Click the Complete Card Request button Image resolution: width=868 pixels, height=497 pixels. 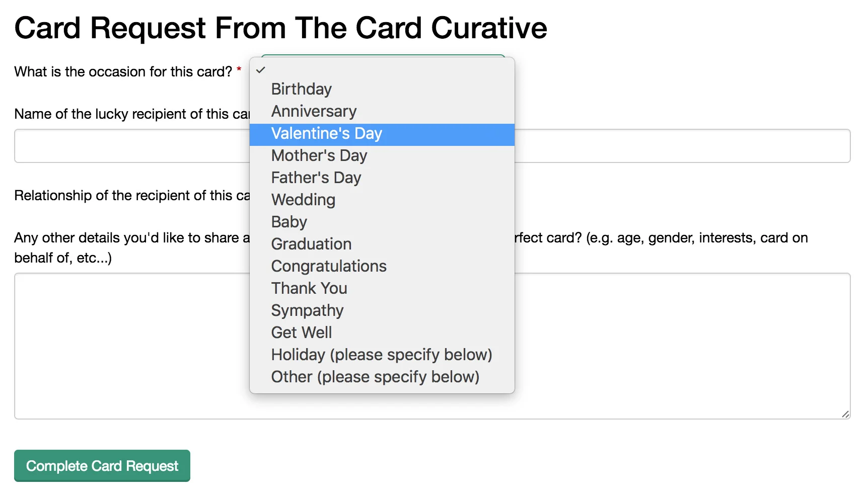coord(102,466)
